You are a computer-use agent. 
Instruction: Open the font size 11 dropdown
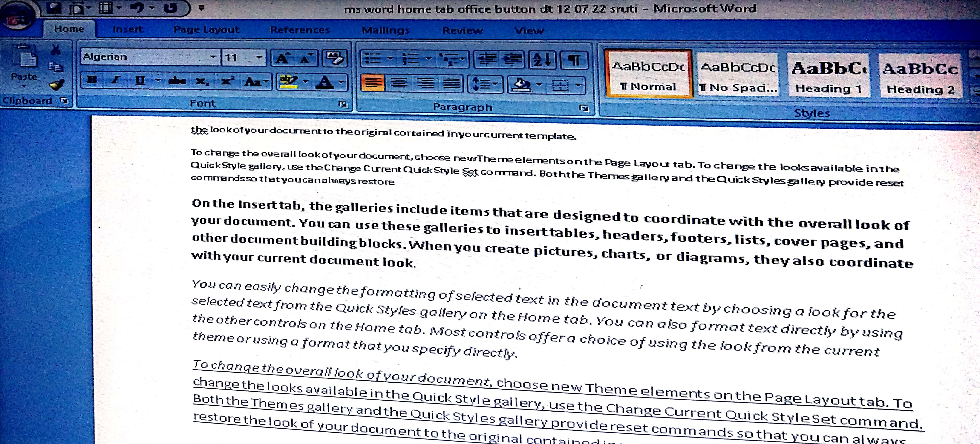(259, 57)
